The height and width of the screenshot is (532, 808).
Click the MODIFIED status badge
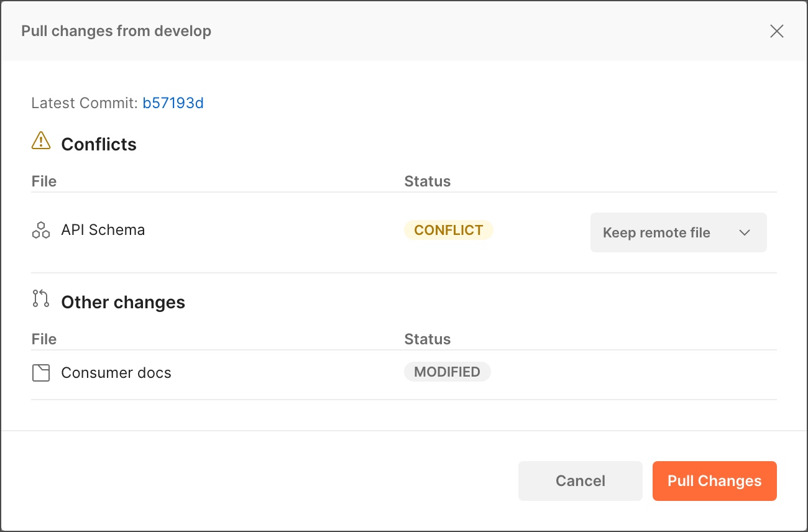tap(447, 372)
